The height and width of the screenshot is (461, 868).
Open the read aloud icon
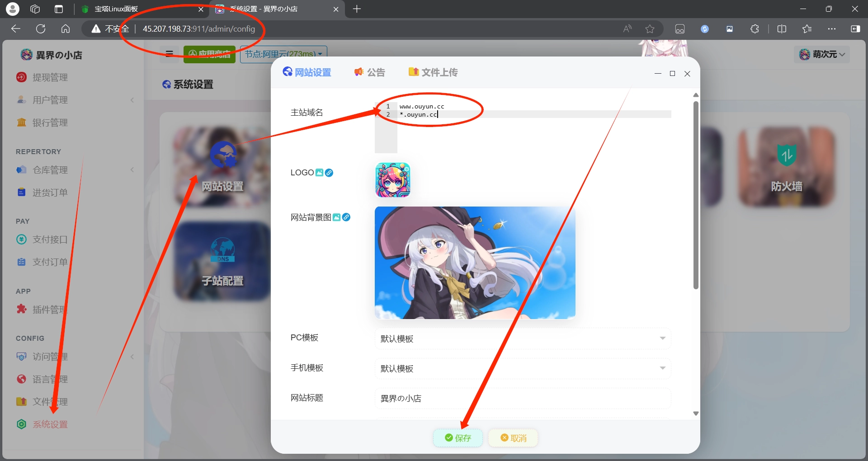627,29
